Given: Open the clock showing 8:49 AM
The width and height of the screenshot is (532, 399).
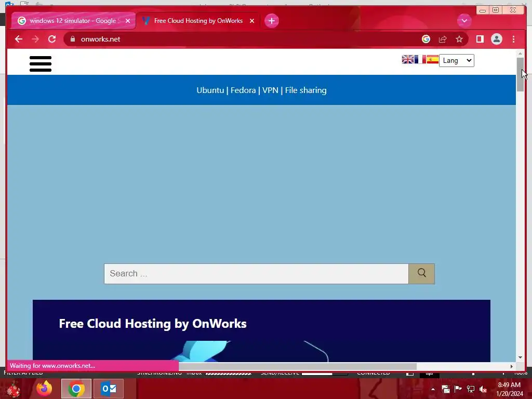Looking at the screenshot, I should (509, 389).
